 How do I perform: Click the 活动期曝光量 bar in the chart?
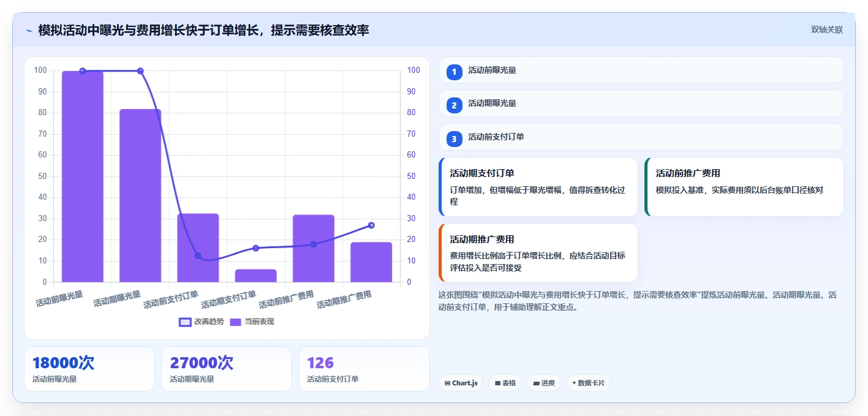coord(140,195)
